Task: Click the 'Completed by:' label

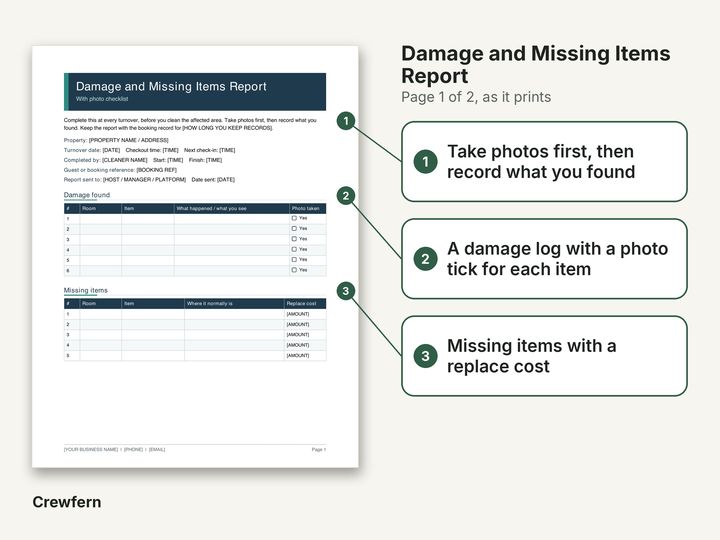Action: pyautogui.click(x=82, y=160)
